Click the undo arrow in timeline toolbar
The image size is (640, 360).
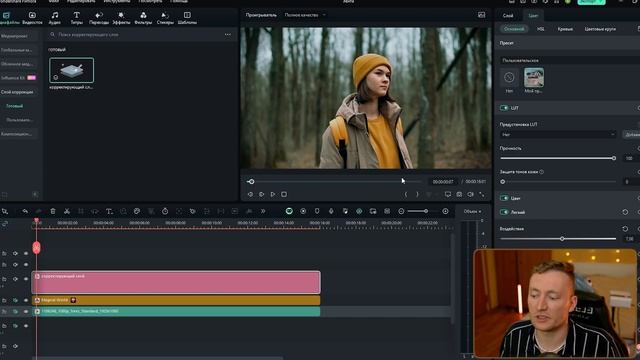[25, 211]
